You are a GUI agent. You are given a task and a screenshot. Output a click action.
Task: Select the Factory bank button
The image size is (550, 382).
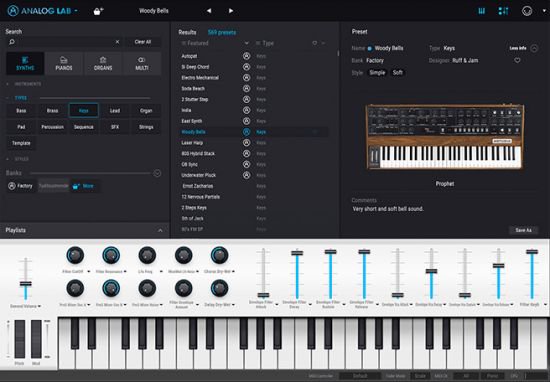[x=21, y=186]
